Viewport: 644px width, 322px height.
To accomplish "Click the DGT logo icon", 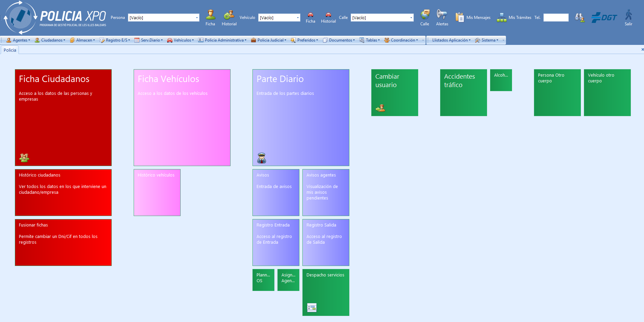I will click(604, 18).
